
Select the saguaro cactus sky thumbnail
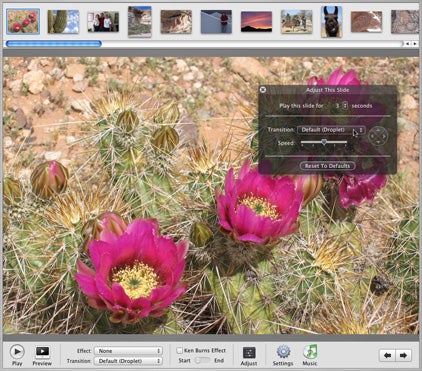click(x=63, y=21)
